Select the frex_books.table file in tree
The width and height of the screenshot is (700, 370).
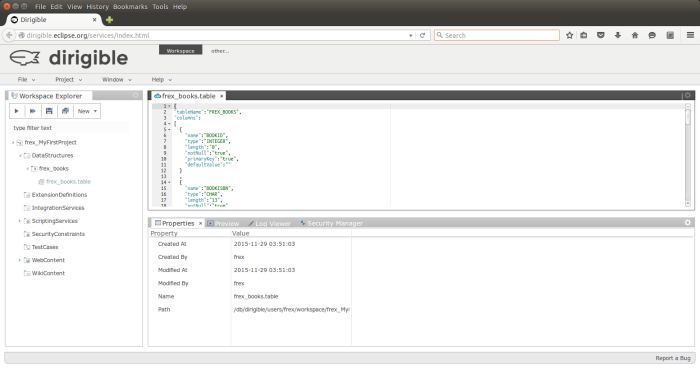pyautogui.click(x=68, y=182)
